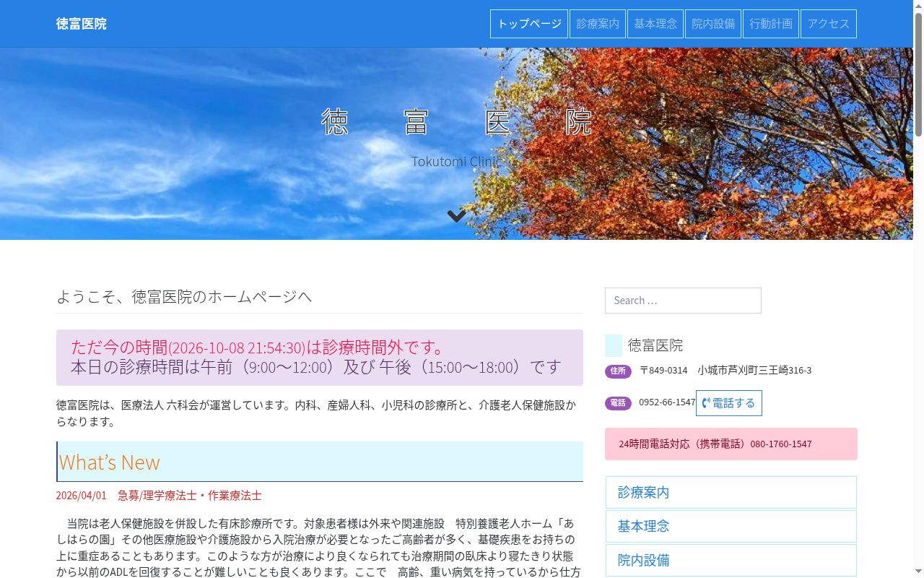Click the address 小城市芦刈町三王崎316-3
Image resolution: width=924 pixels, height=578 pixels.
coord(754,370)
